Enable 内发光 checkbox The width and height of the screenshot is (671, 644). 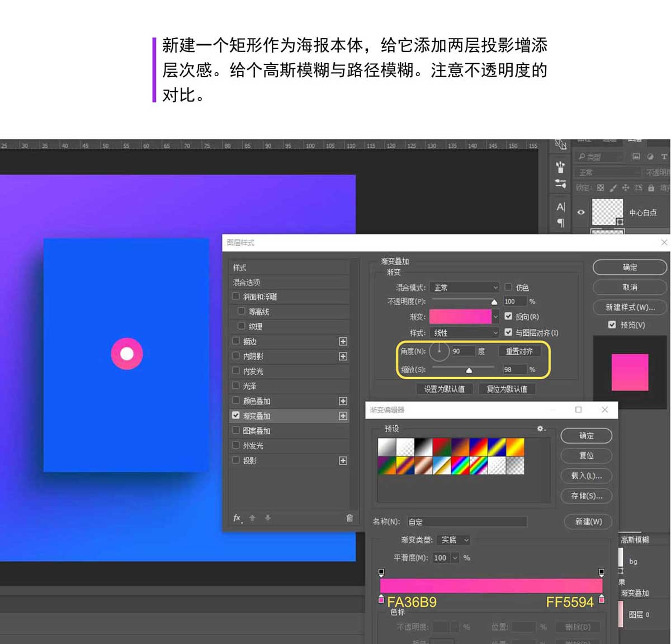click(x=235, y=371)
